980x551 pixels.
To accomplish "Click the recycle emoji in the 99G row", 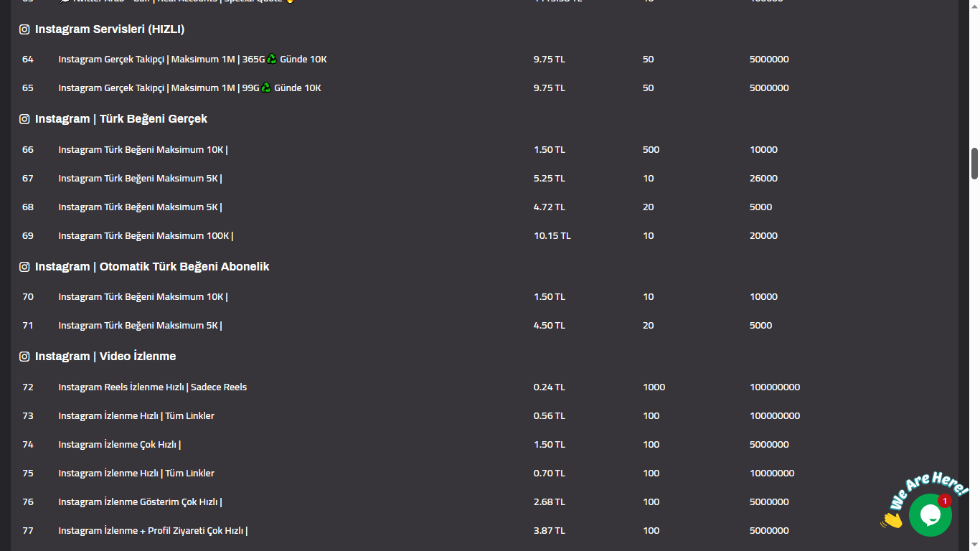I will pos(266,88).
